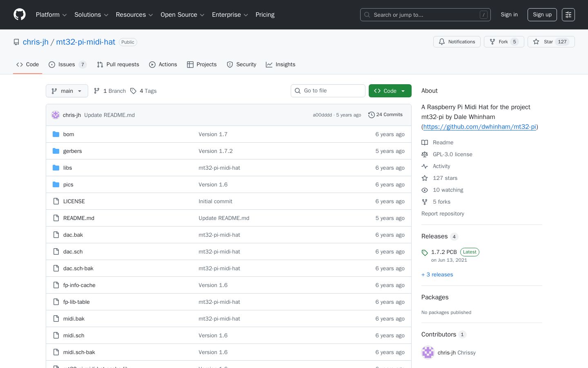Switch to the Pull requests tab
Viewport: 588px width, 368px height.
click(118, 65)
